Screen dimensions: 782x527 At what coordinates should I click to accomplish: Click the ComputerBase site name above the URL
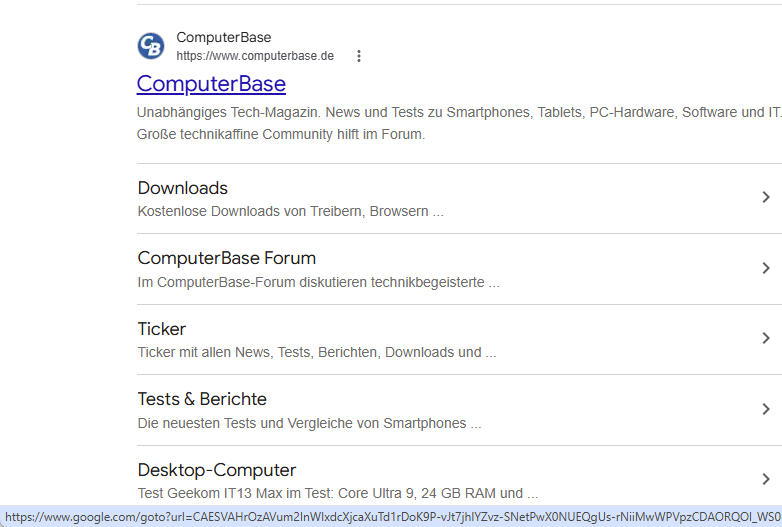(223, 37)
